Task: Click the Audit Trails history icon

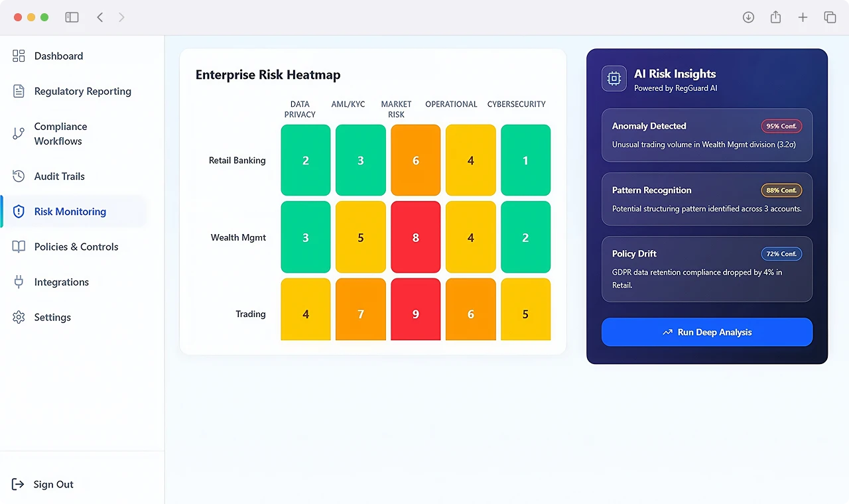Action: click(19, 176)
